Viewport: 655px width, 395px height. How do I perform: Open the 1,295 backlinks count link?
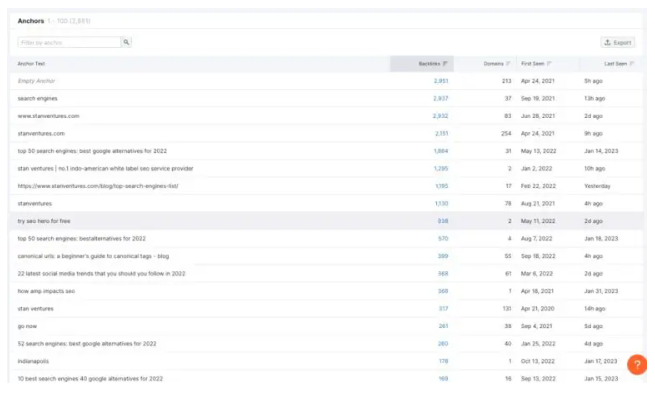pos(441,169)
